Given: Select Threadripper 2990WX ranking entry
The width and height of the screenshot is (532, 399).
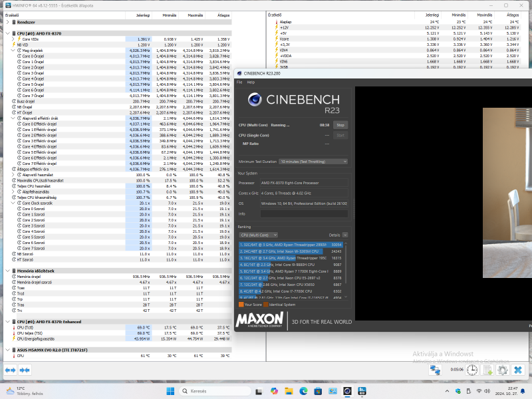Looking at the screenshot, I should pyautogui.click(x=291, y=245).
